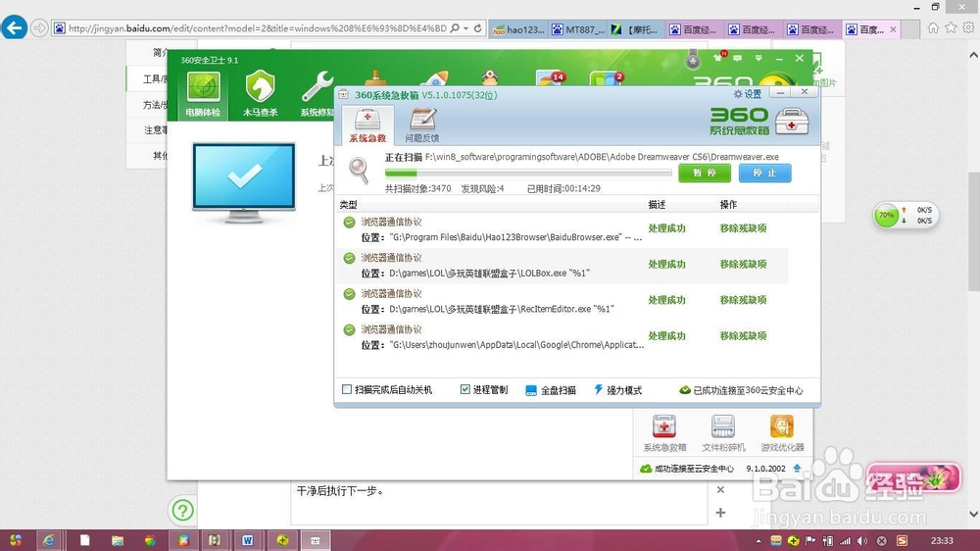This screenshot has height=551, width=980.
Task: Click the green check icon for Chrome row
Action: pos(350,329)
